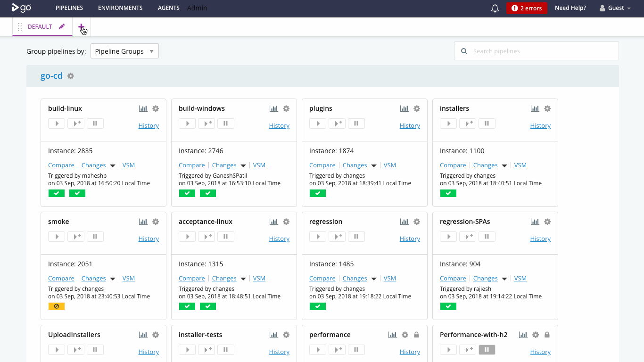Viewport: 644px width, 362px height.
Task: Pause the UploadInstallers pipeline
Action: pyautogui.click(x=95, y=350)
